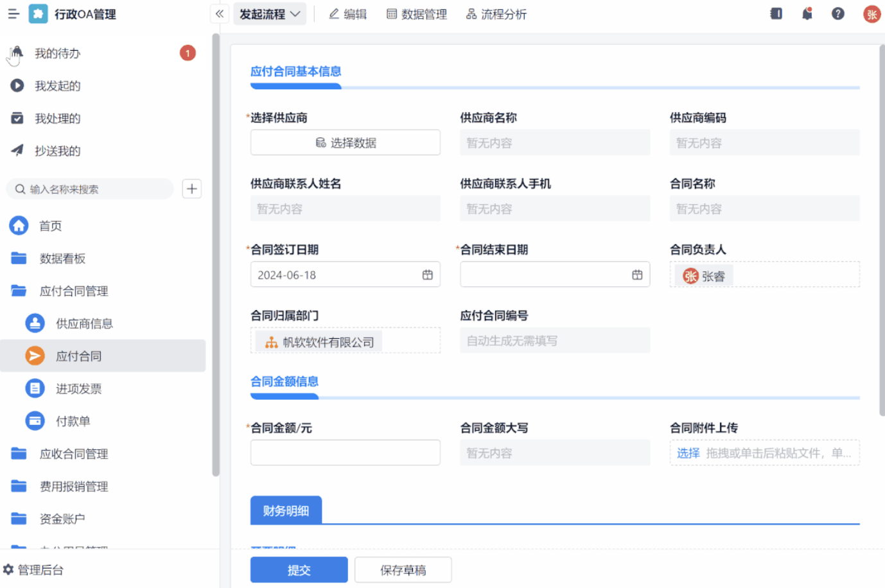Open the help question mark icon
Viewport: 885px width, 588px height.
click(837, 13)
